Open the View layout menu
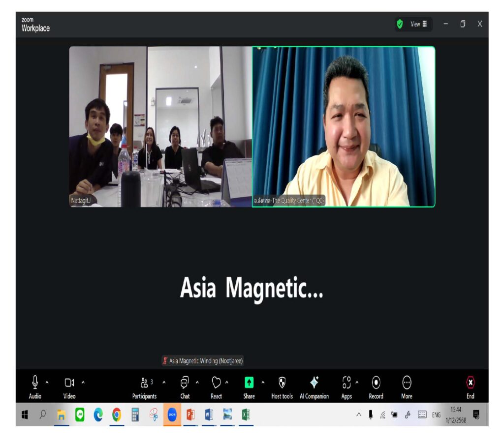Screen dimensions: 504x445 419,24
